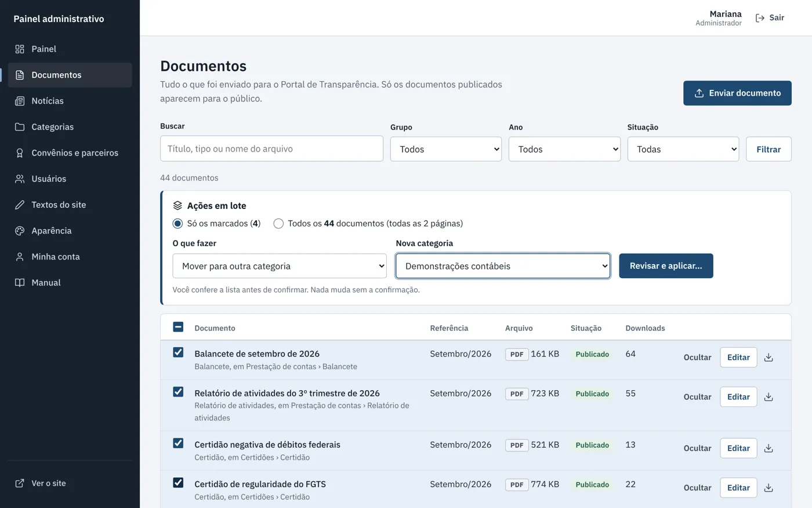Open Usuários section in sidebar
Screen dimensions: 812x508
(x=70, y=179)
